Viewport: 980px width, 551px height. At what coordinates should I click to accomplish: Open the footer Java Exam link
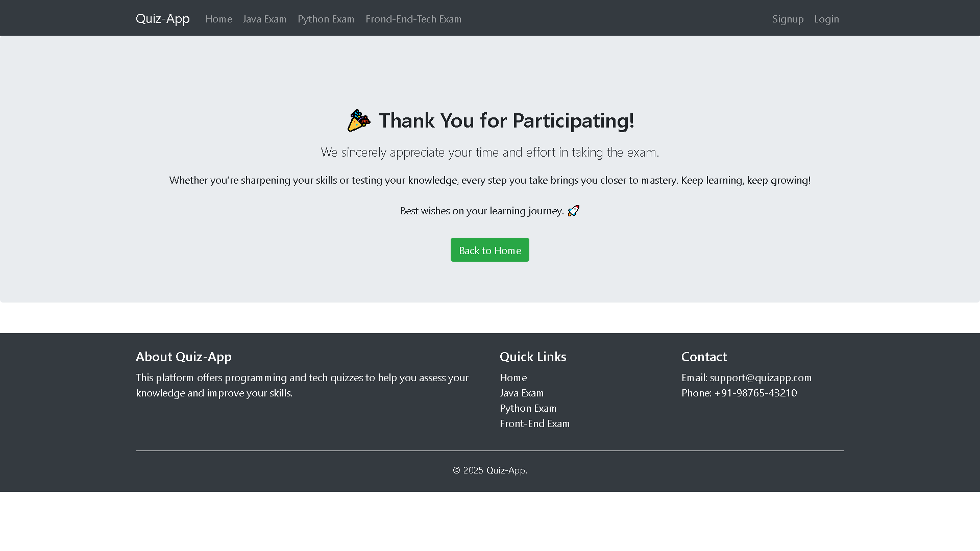pos(522,393)
